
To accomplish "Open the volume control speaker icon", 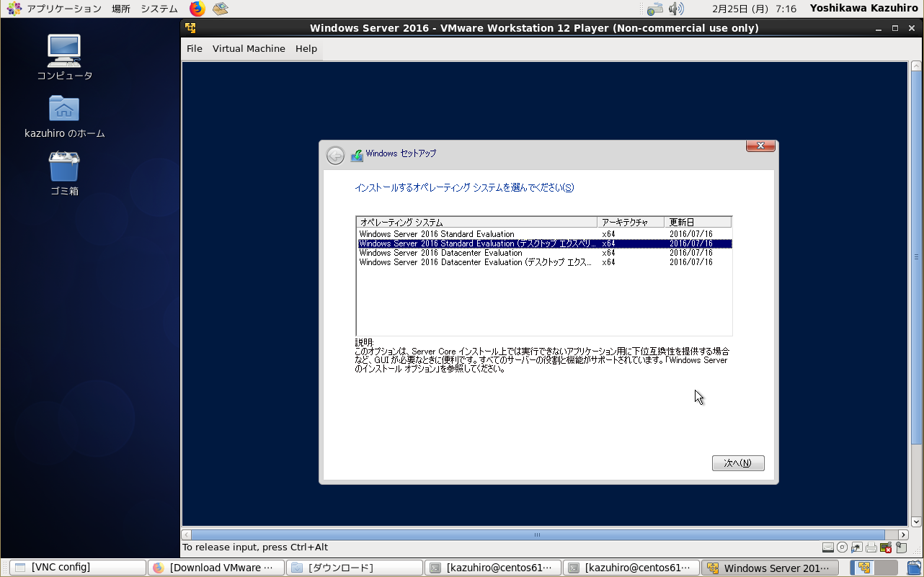I will (675, 9).
